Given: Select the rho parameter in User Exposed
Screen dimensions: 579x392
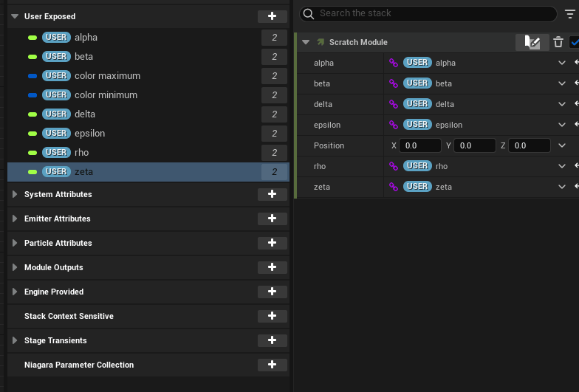Looking at the screenshot, I should coord(81,152).
